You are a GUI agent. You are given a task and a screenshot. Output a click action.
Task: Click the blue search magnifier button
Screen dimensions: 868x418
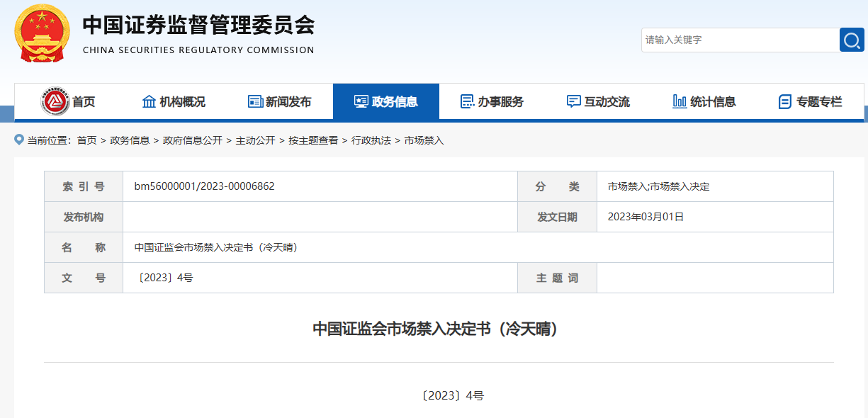point(852,40)
